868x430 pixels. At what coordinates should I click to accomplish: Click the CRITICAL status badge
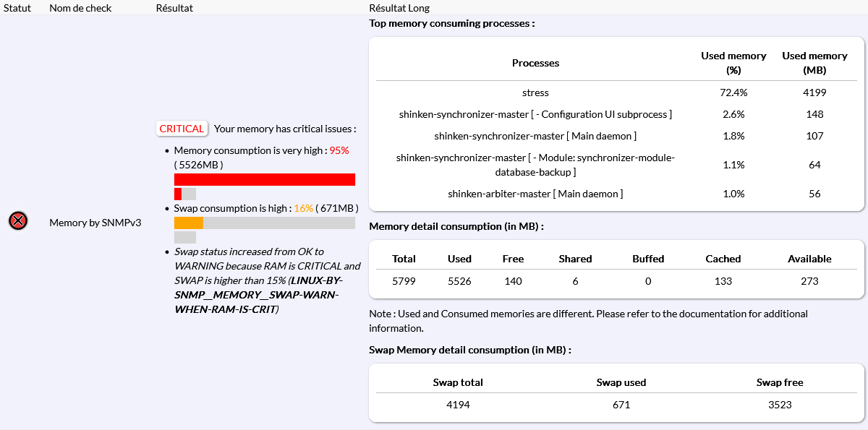182,129
